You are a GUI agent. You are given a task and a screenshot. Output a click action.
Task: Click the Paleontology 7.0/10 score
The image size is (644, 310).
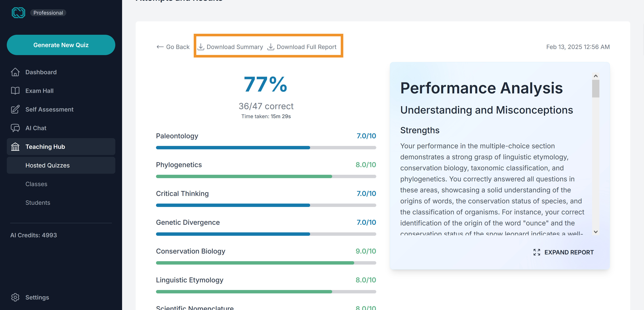coord(366,136)
